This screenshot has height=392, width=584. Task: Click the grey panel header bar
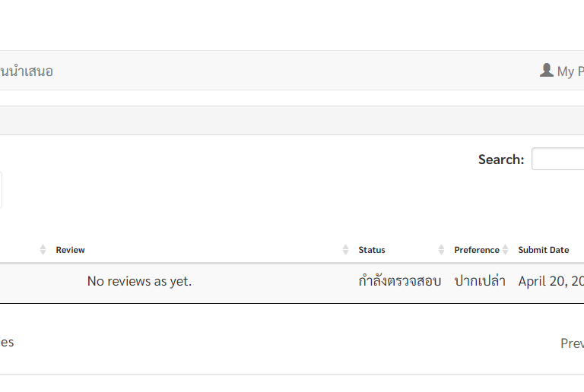(292, 120)
